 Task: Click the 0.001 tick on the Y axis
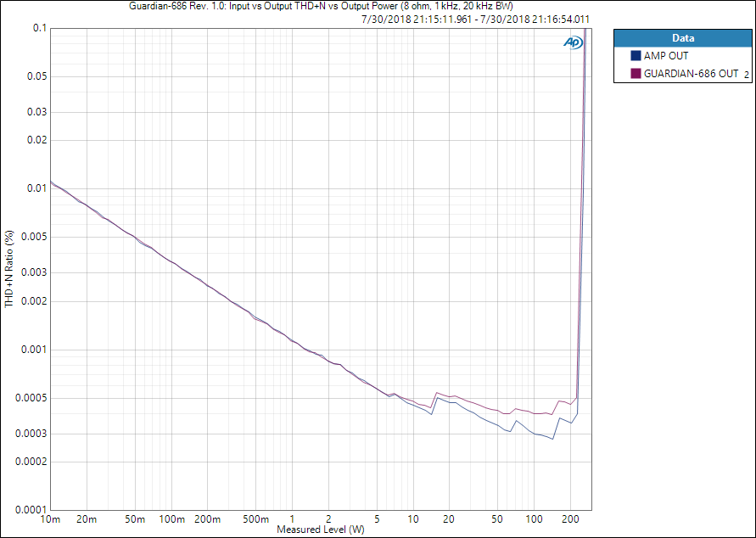point(35,350)
